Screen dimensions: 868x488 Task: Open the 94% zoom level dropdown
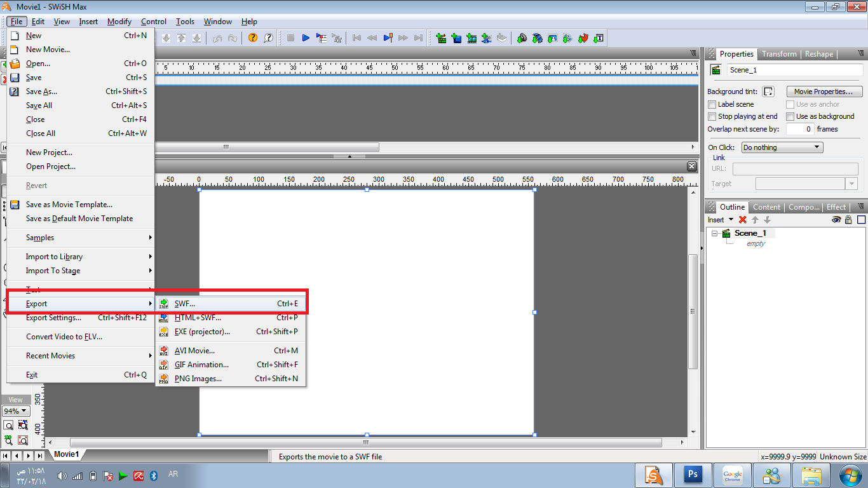(x=16, y=411)
